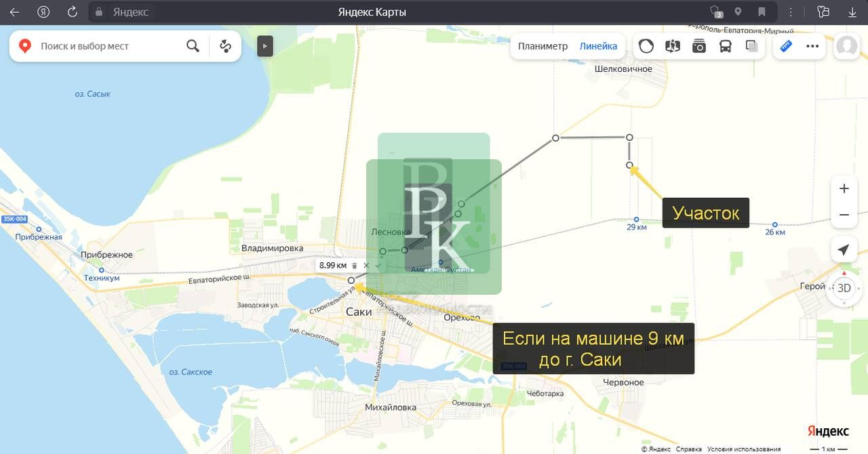Screen dimensions: 868x454
Task: Zoom in with the plus button
Action: pos(844,188)
